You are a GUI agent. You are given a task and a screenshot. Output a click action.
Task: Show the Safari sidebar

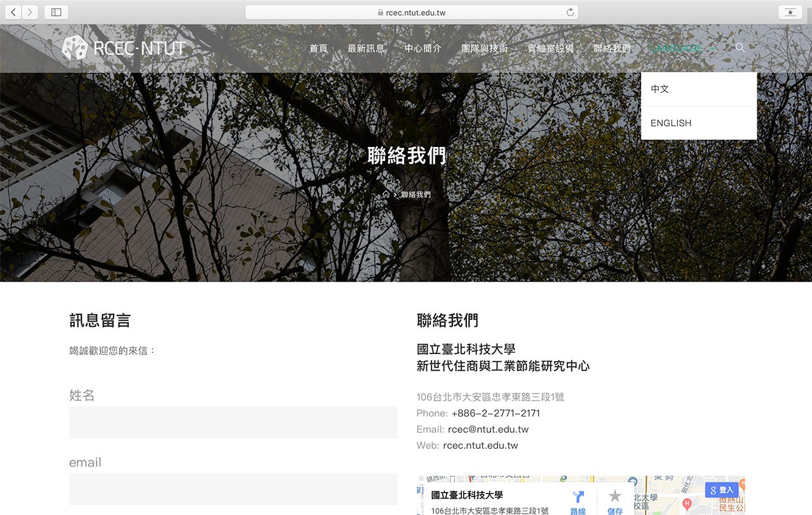(x=56, y=12)
